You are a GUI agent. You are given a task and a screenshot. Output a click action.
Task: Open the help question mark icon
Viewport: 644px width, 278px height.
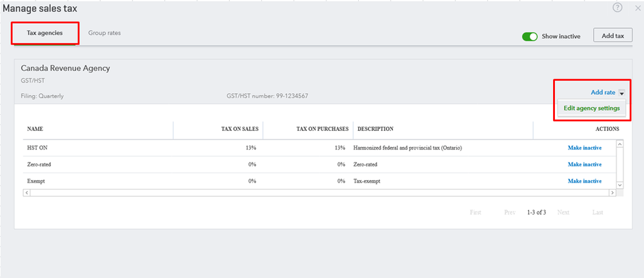(x=618, y=8)
